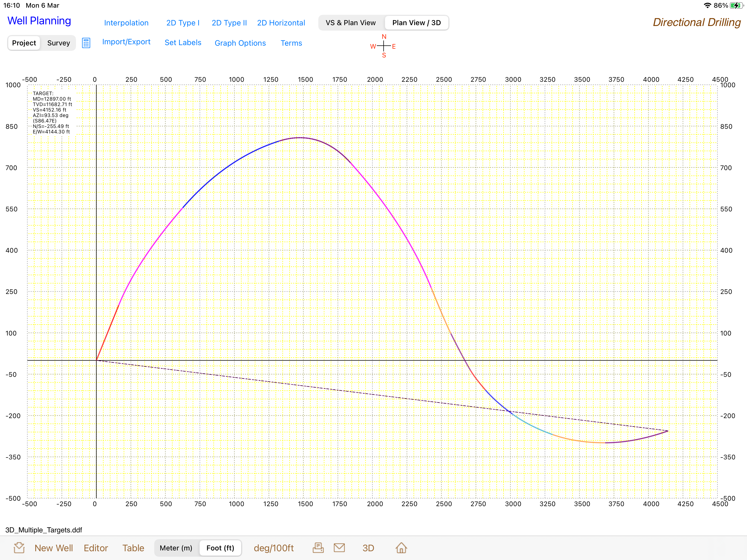Select Foot (ft) units
The height and width of the screenshot is (560, 747).
click(x=220, y=548)
